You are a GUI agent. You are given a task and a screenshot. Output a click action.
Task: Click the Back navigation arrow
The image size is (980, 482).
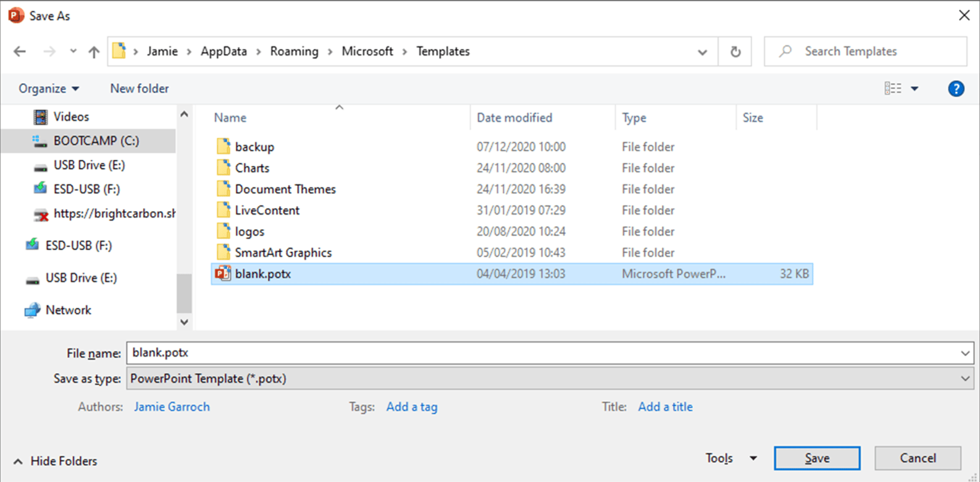pyautogui.click(x=20, y=52)
